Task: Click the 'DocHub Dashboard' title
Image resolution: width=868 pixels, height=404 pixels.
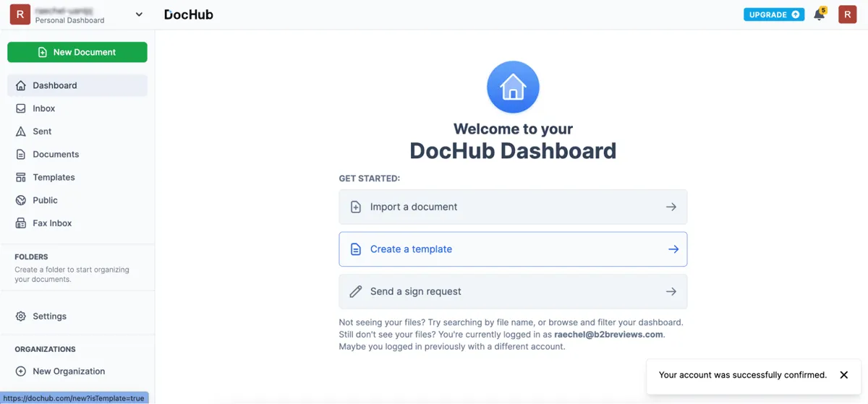Action: pos(513,151)
